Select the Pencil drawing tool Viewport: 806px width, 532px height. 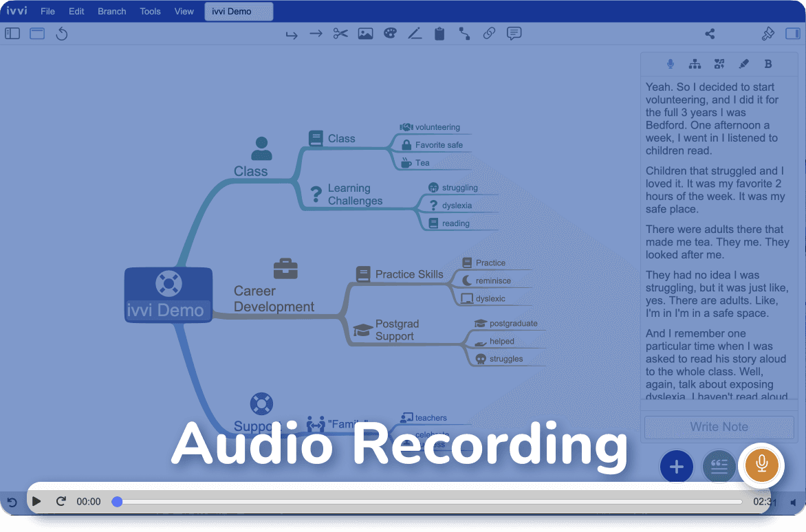(415, 33)
